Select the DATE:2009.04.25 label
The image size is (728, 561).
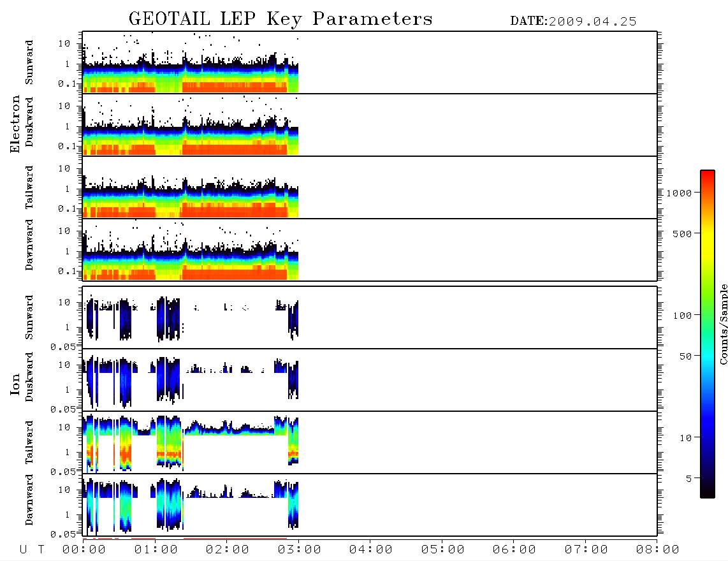click(x=573, y=22)
